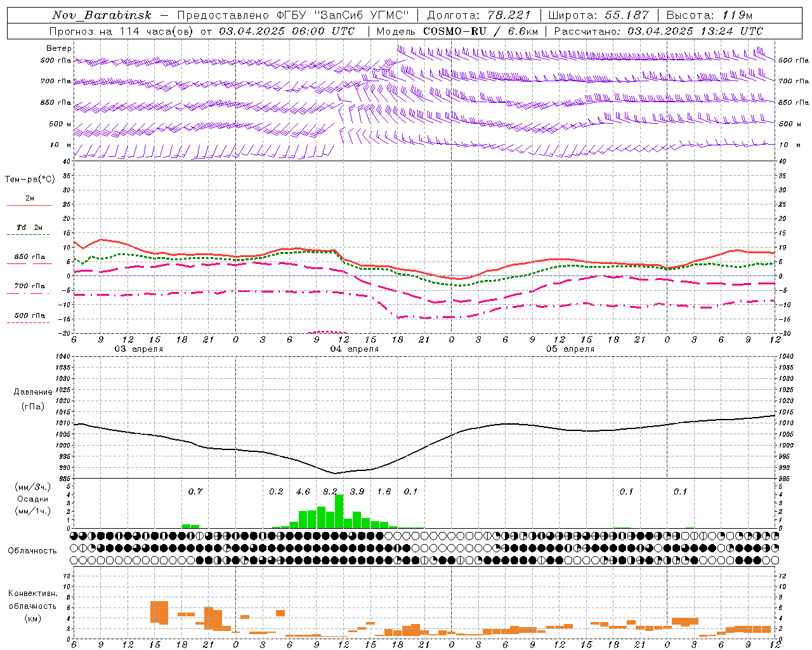The image size is (812, 650).
Task: Select the Модель COSMO-RU / 6.6км text
Action: (x=457, y=31)
